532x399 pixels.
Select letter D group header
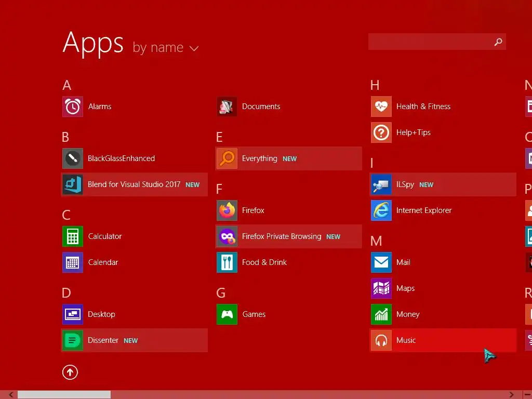click(x=66, y=293)
